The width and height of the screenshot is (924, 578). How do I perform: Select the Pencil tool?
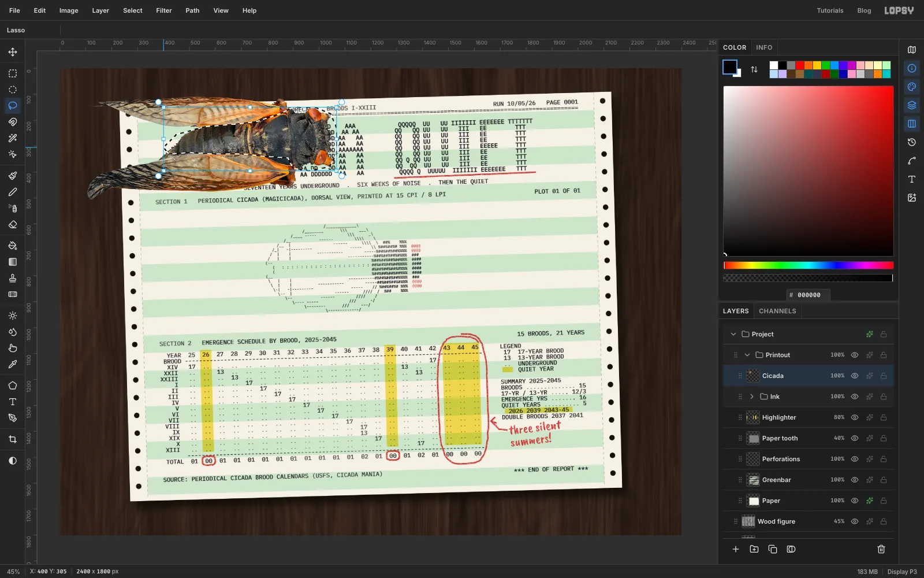click(13, 192)
